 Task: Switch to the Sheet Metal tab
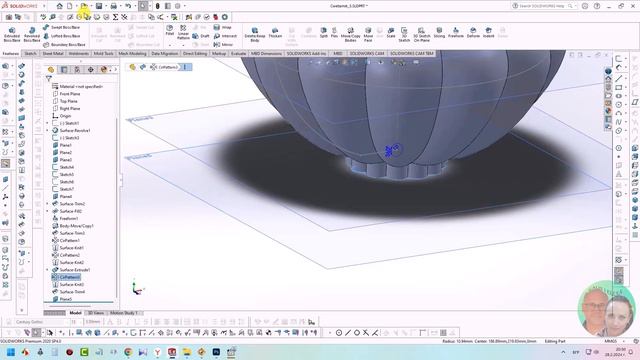(x=53, y=53)
